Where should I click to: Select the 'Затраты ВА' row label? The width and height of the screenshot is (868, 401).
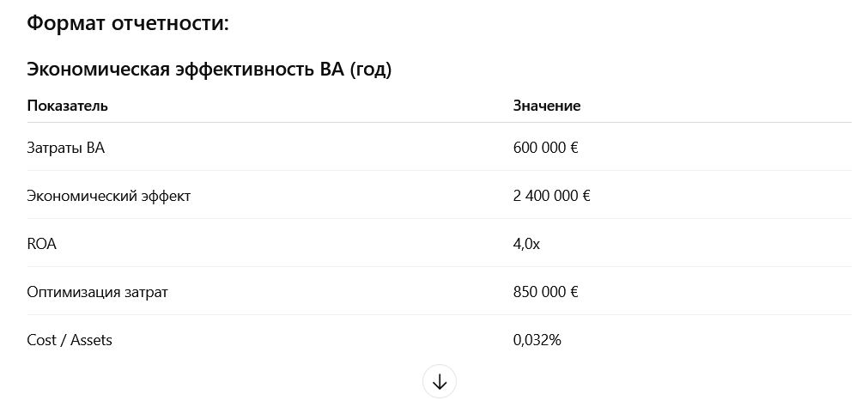pos(65,148)
